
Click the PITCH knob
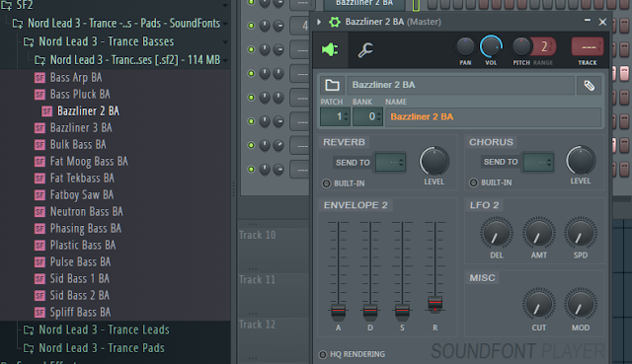pos(520,46)
